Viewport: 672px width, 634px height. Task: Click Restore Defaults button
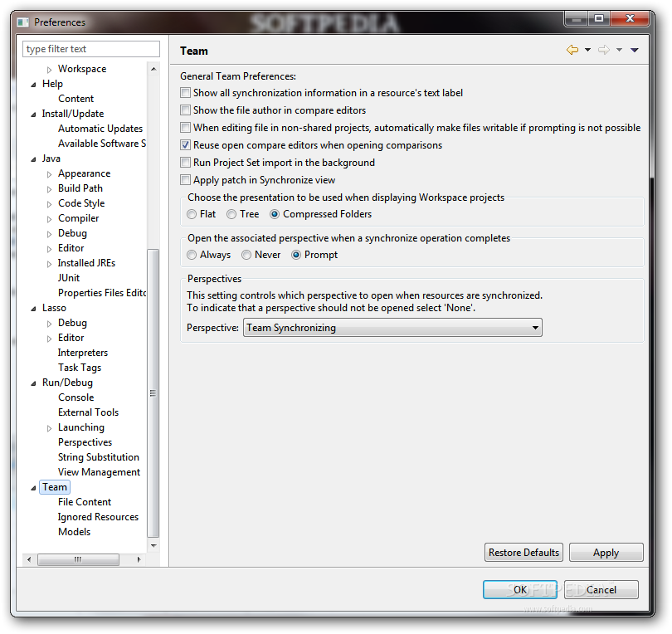[x=523, y=552]
